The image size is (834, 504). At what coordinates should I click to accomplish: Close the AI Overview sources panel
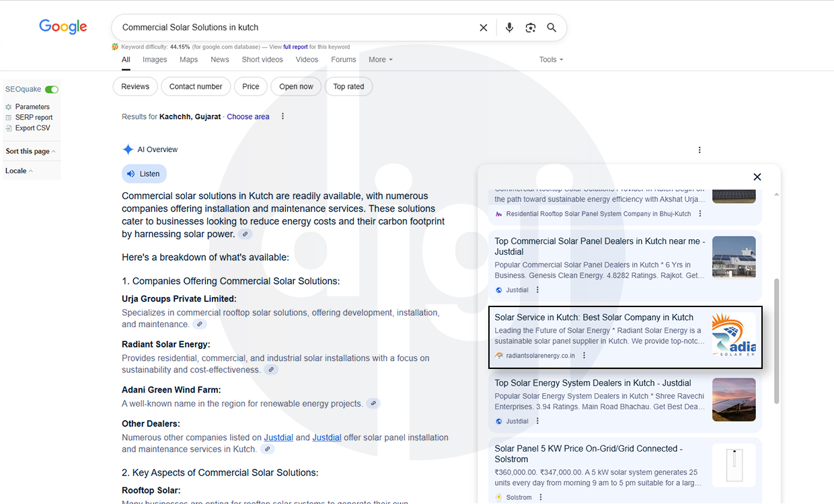click(x=757, y=177)
